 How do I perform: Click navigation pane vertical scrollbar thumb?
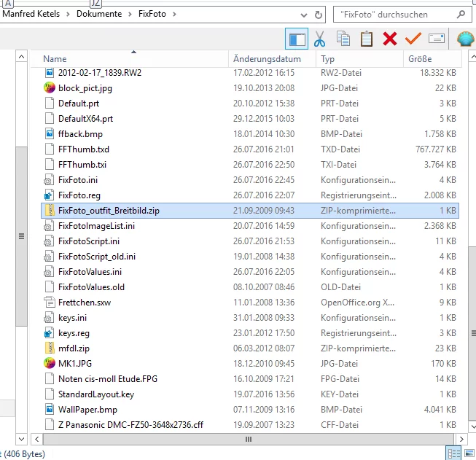pos(21,236)
